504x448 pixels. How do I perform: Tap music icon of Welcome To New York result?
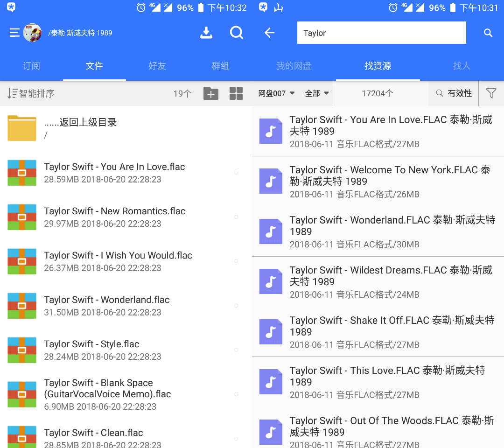coord(271,181)
